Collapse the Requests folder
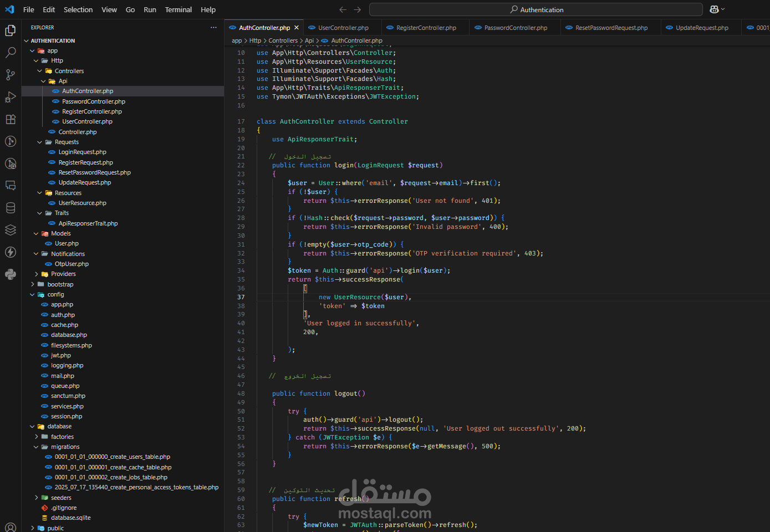The width and height of the screenshot is (770, 532). [x=40, y=142]
